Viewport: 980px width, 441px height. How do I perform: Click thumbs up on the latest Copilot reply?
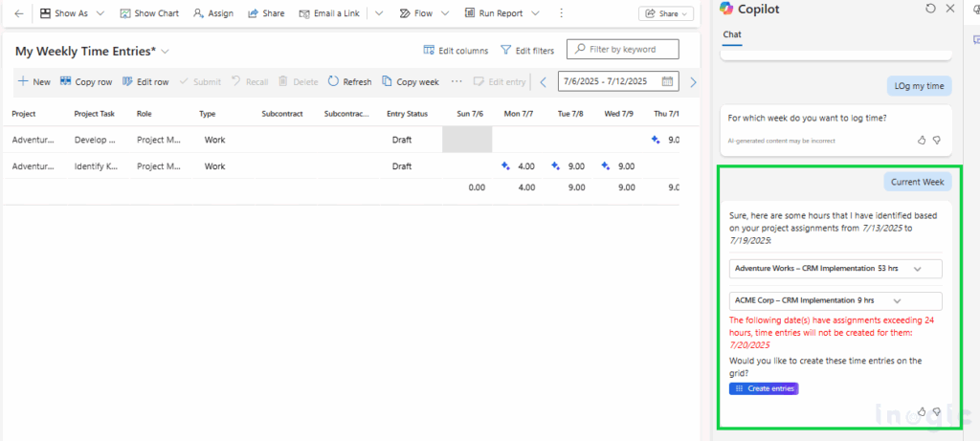coord(922,411)
